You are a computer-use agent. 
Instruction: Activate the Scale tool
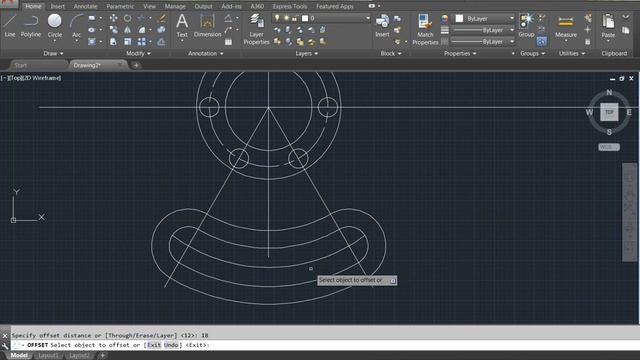128,42
